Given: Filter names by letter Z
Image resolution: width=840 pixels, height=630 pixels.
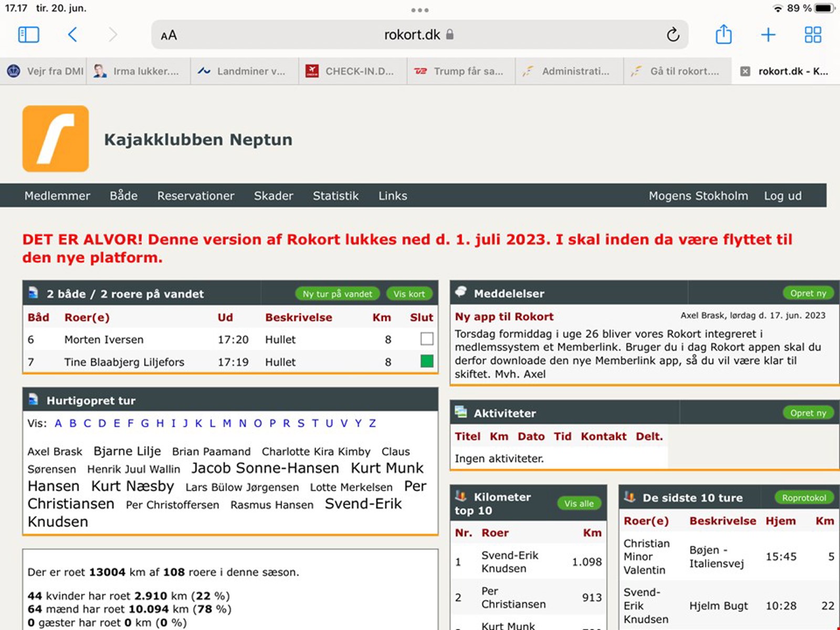Looking at the screenshot, I should (x=372, y=423).
